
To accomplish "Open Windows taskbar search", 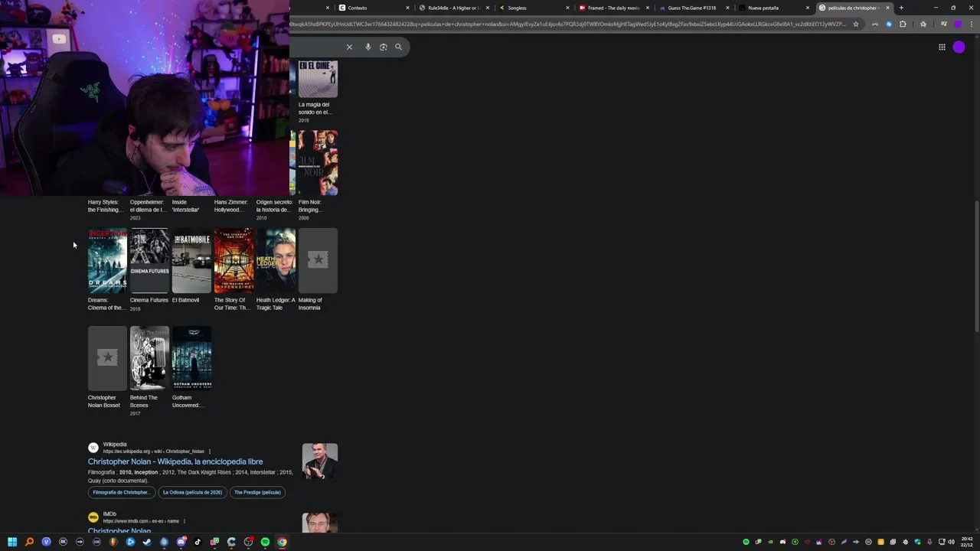I will click(29, 542).
